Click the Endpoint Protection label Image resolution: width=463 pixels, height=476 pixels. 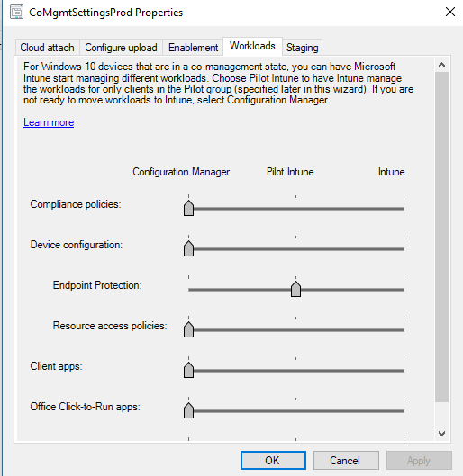click(x=97, y=285)
